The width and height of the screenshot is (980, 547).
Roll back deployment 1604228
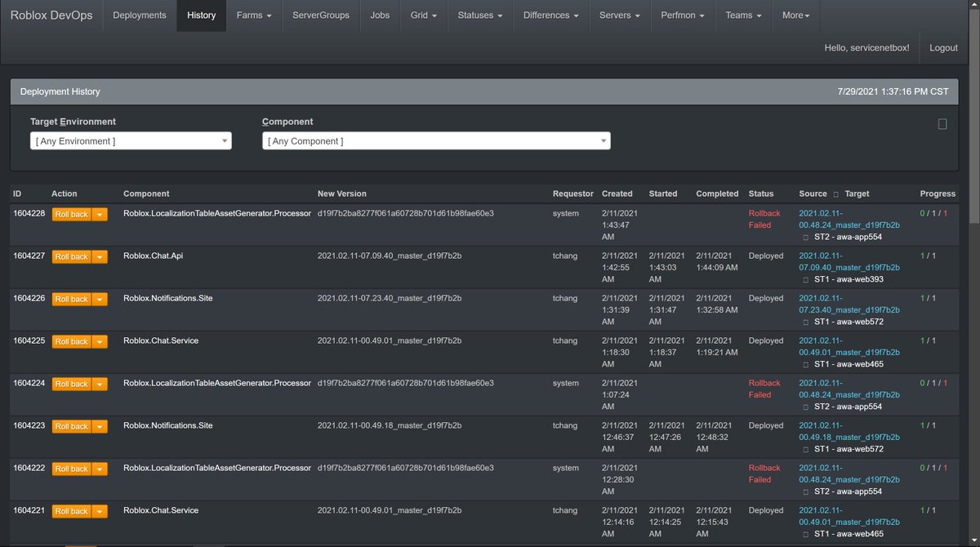(72, 214)
